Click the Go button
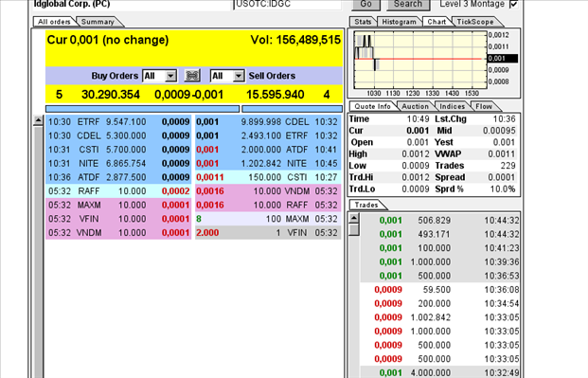 point(366,4)
